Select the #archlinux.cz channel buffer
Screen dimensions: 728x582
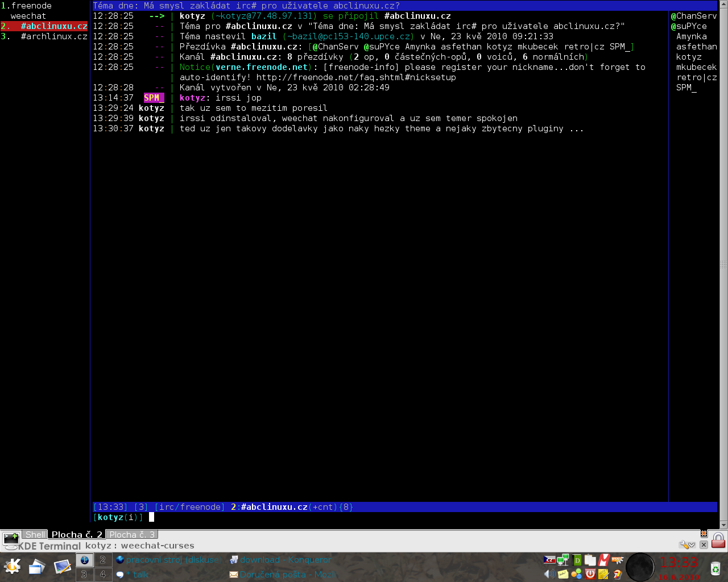[x=44, y=36]
